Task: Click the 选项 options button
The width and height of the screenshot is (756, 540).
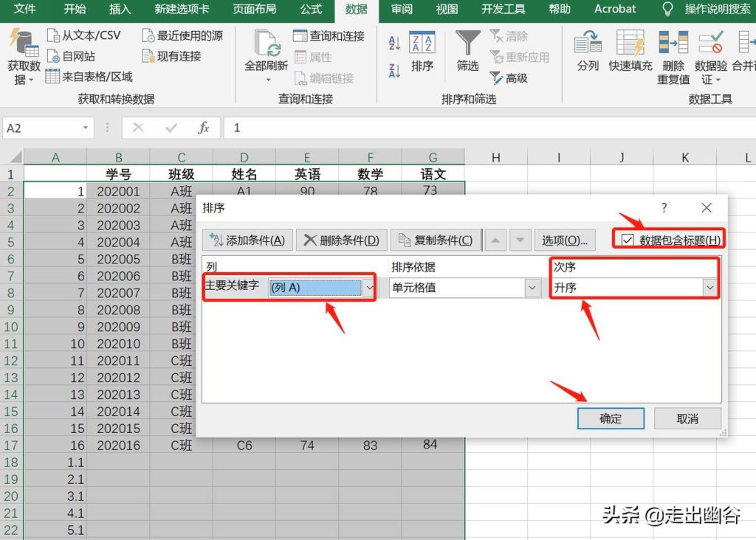Action: pyautogui.click(x=565, y=240)
